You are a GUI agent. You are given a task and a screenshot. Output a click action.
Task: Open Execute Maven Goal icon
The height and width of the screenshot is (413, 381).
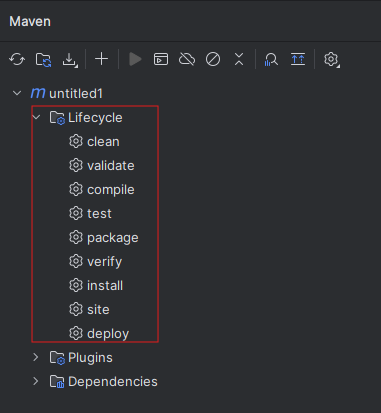click(x=161, y=59)
